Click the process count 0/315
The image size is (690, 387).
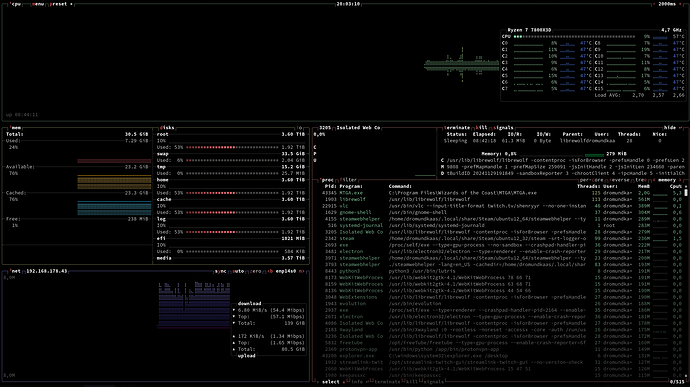(x=677, y=382)
